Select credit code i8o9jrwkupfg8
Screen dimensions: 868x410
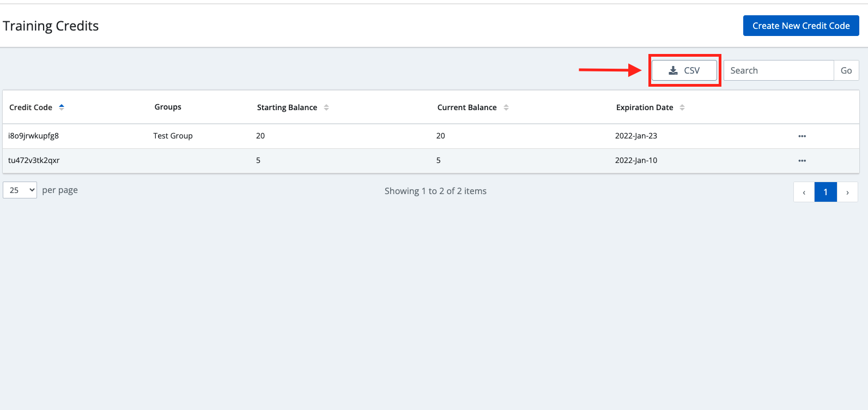point(34,136)
